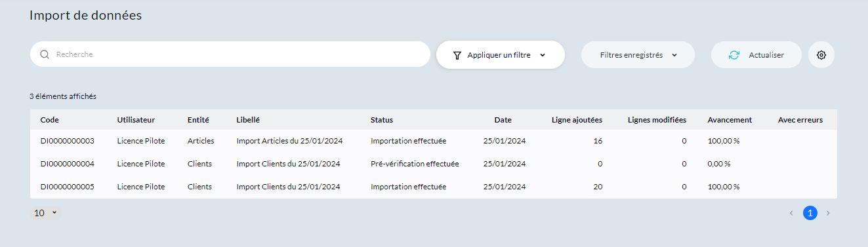Sort by the Status column header
Screen dimensions: 868x247
[x=382, y=120]
